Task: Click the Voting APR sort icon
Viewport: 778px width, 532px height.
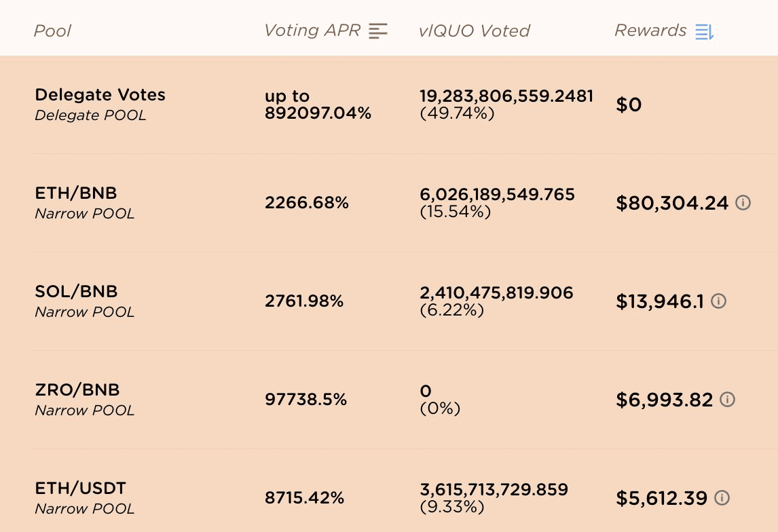Action: (x=378, y=31)
